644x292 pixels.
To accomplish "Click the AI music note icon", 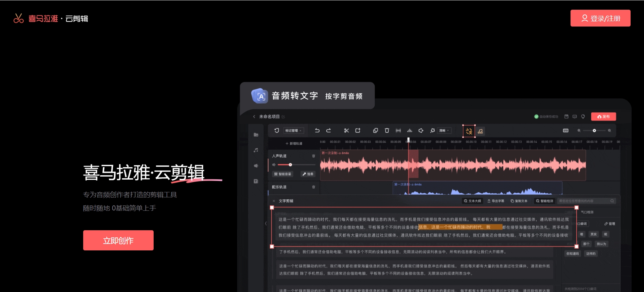I will 480,131.
